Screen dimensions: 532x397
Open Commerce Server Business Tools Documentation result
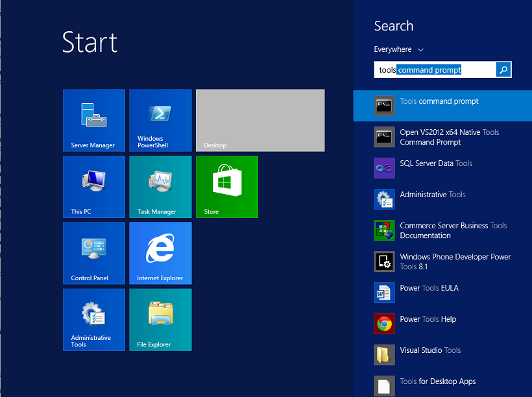coord(453,230)
